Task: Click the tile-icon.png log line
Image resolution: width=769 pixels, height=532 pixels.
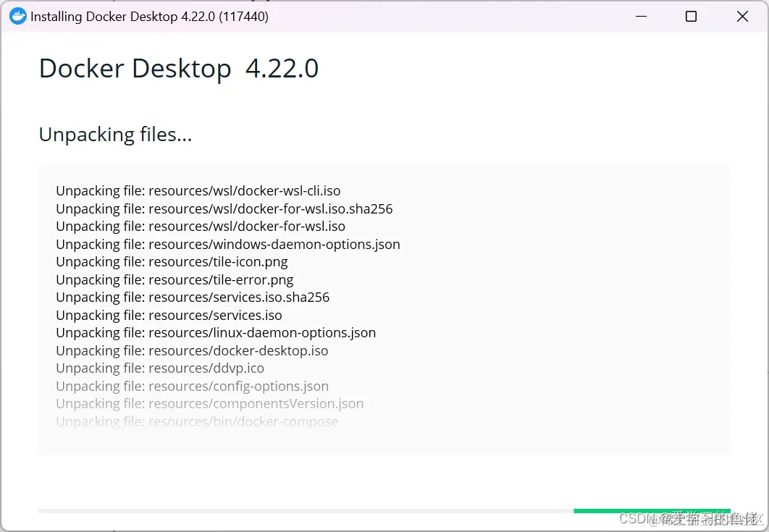Action: pos(172,262)
